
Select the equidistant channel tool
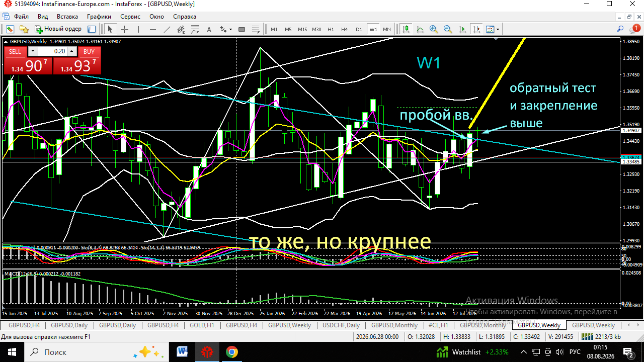pyautogui.click(x=181, y=29)
